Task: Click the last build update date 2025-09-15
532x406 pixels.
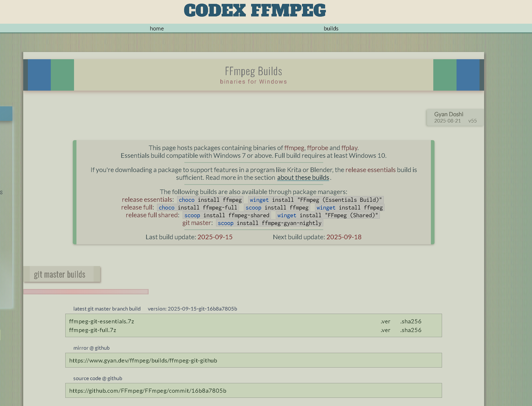Action: click(215, 237)
